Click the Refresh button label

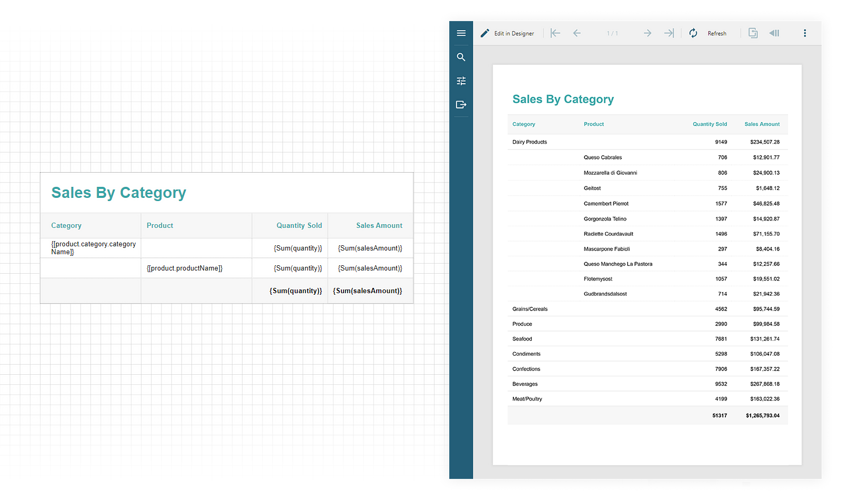click(x=716, y=33)
